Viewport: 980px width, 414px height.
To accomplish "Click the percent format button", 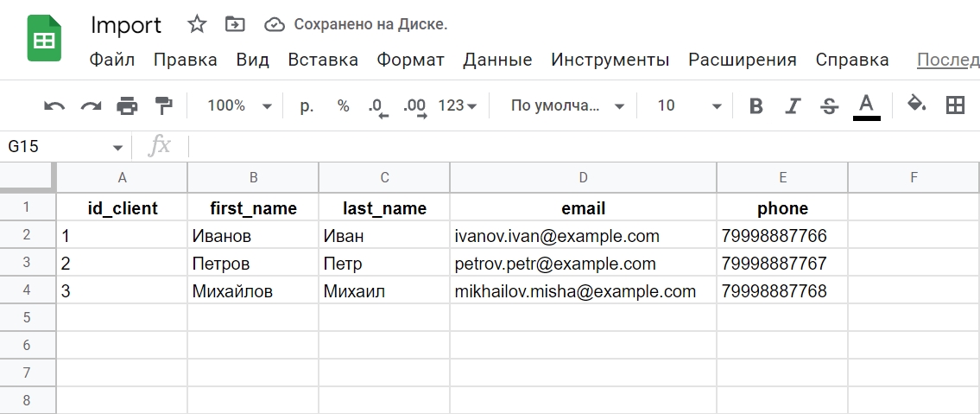I will coord(343,105).
